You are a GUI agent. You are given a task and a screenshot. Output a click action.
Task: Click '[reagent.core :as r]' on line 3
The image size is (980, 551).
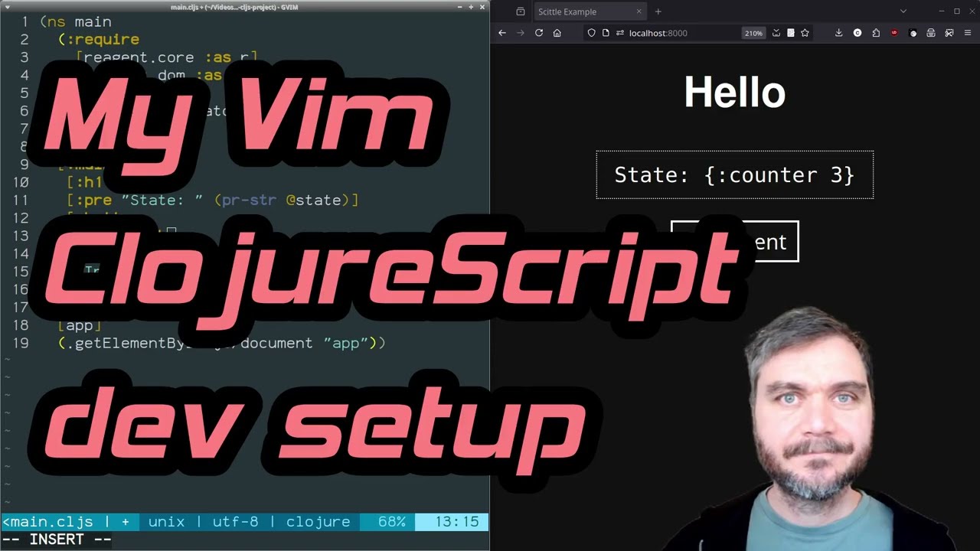pos(166,57)
